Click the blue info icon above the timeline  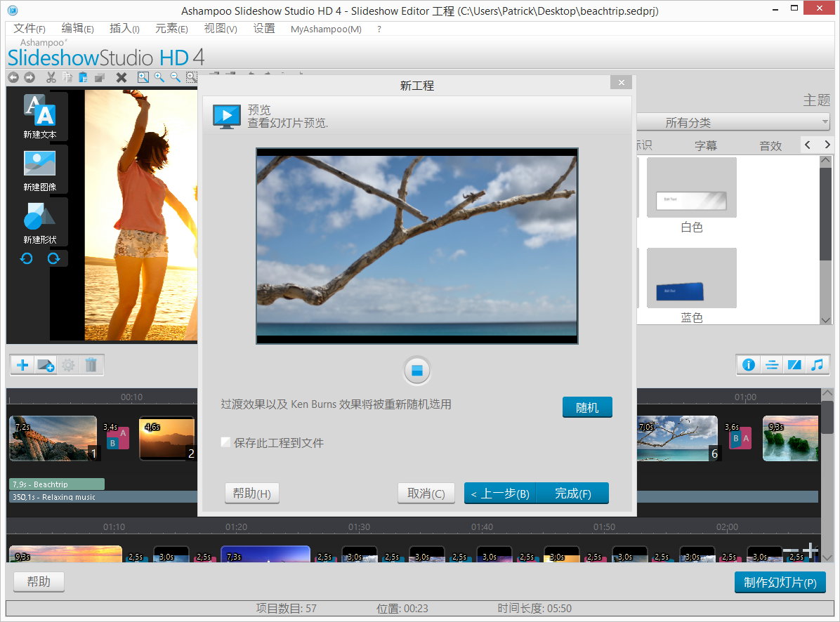[749, 365]
